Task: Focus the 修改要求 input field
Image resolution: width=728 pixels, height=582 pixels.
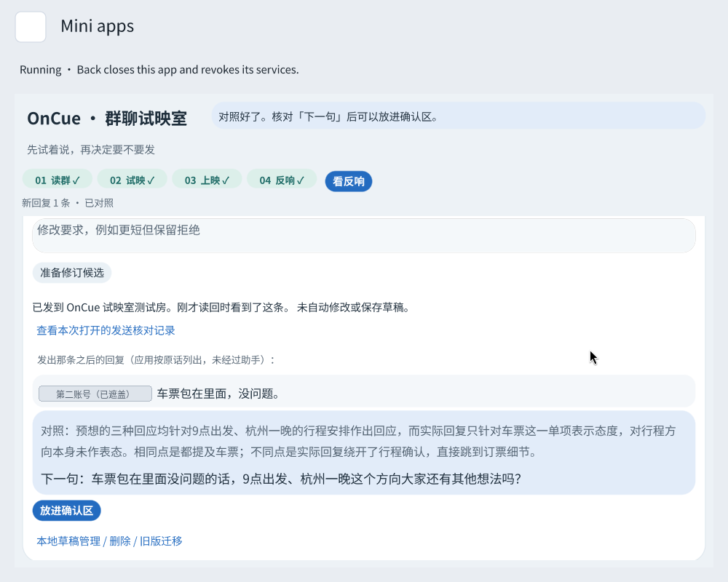Action: (363, 236)
